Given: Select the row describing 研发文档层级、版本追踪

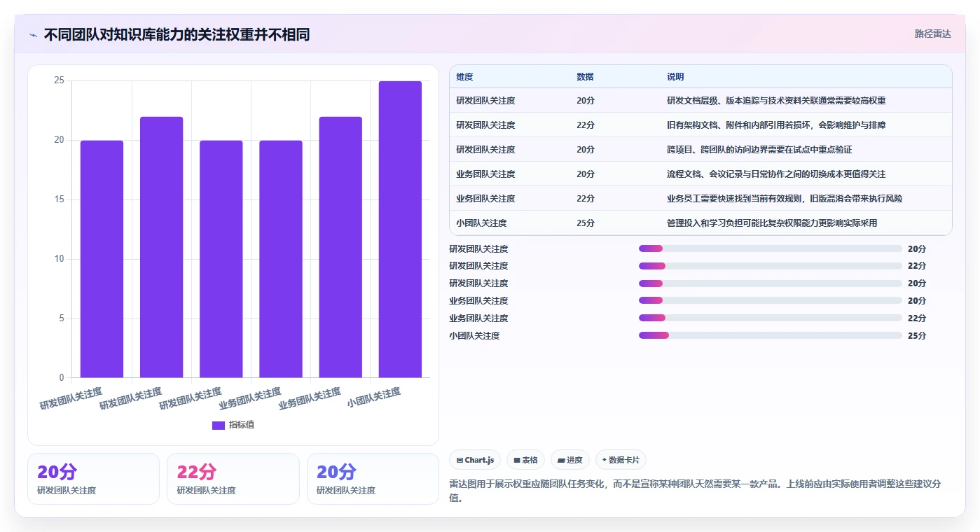Looking at the screenshot, I should click(x=701, y=100).
